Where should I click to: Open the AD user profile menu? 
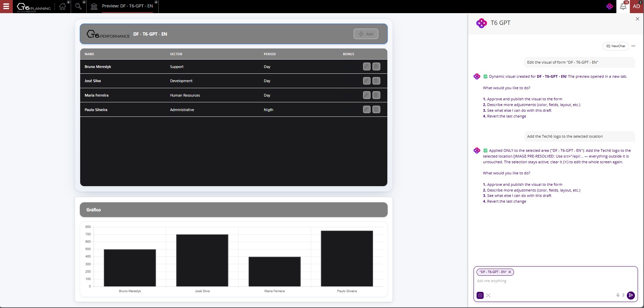pos(637,6)
